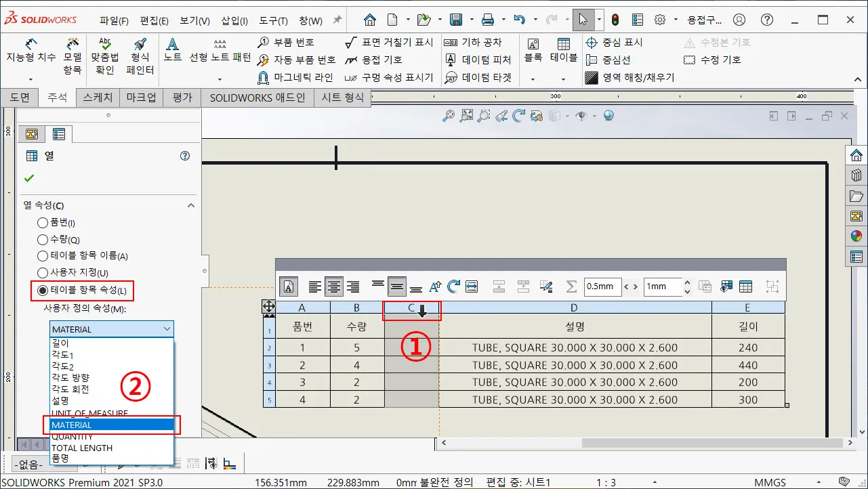The image size is (868, 489).
Task: Apply Area Hatch/Fill (영역 해칭/채우기)
Action: pyautogui.click(x=630, y=77)
